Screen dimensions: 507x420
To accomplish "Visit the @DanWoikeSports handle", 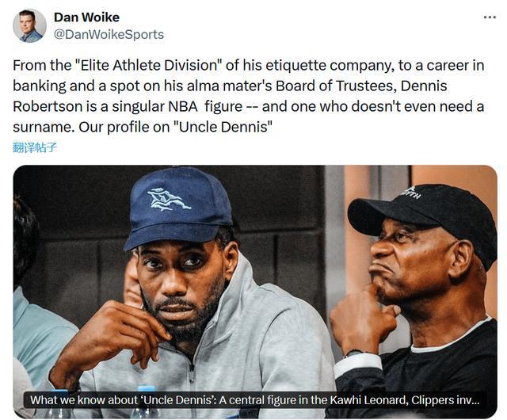I will pos(109,34).
